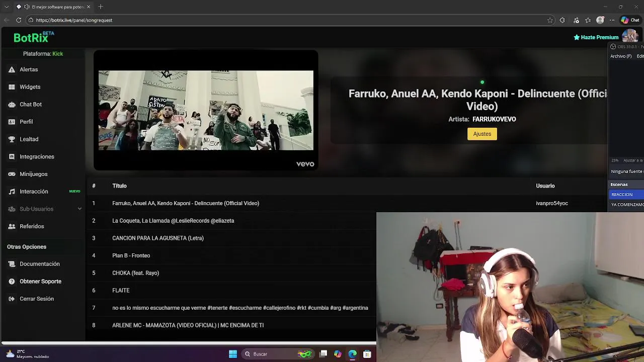The height and width of the screenshot is (362, 644).
Task: Go to Lealtad section
Action: tap(29, 139)
